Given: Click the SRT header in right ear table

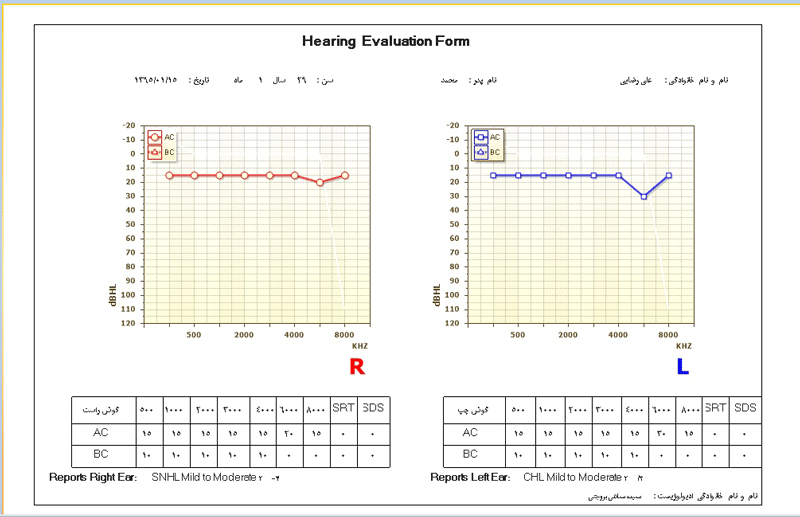Looking at the screenshot, I should click(x=343, y=408).
